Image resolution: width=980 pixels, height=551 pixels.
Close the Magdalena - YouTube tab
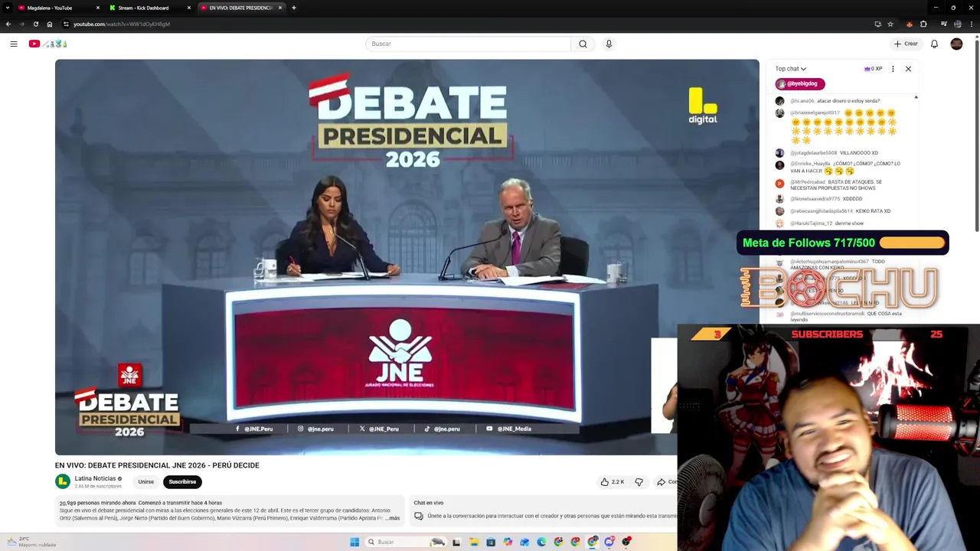point(98,8)
